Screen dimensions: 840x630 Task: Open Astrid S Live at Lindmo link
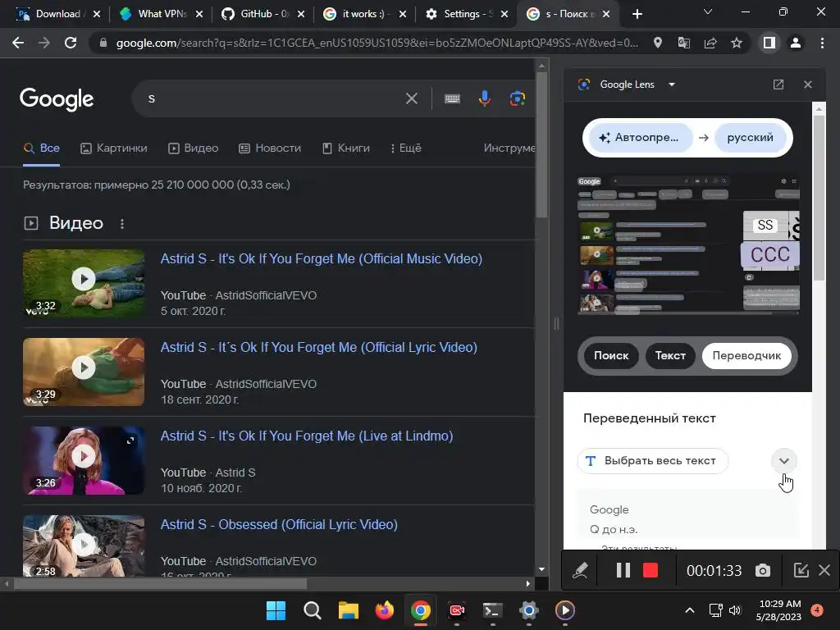tap(307, 436)
